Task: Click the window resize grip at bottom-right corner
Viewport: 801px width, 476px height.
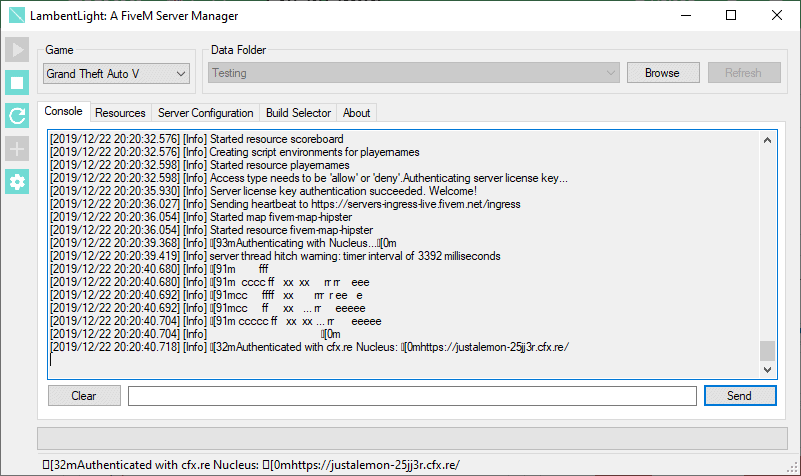Action: tap(793, 468)
